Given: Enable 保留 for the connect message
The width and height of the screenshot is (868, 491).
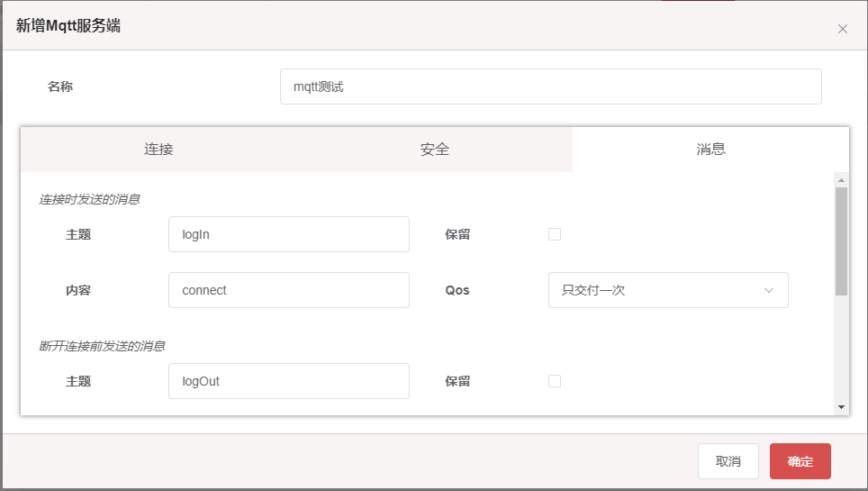Looking at the screenshot, I should point(555,234).
